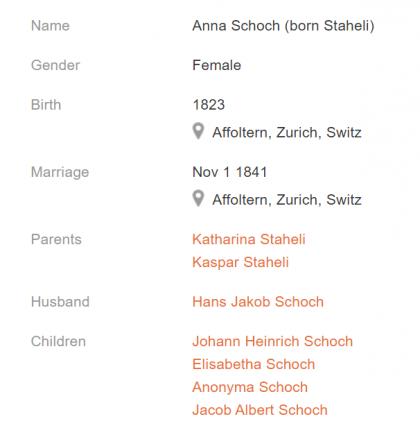Click the Birth field label
420x435 pixels.
pyautogui.click(x=46, y=105)
